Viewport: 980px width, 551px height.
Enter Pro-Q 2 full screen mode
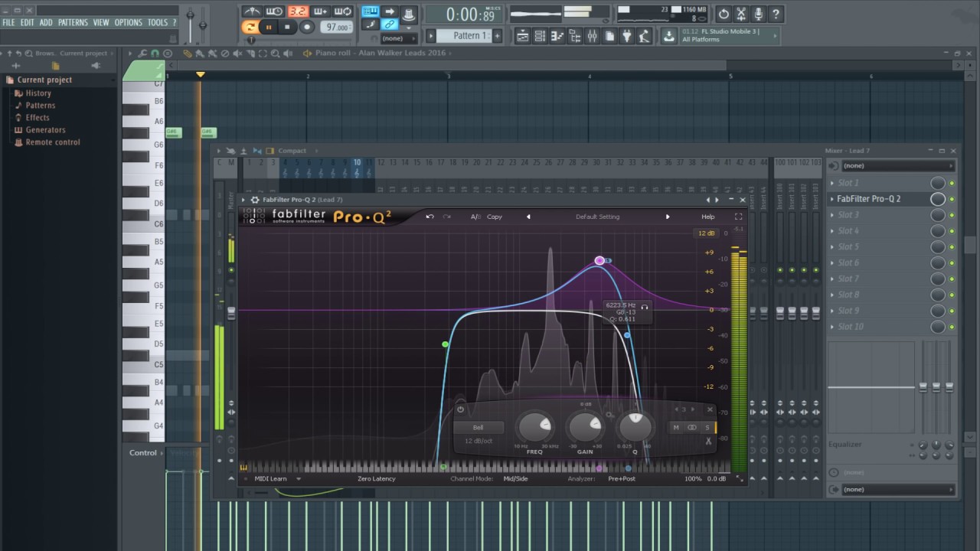(738, 217)
